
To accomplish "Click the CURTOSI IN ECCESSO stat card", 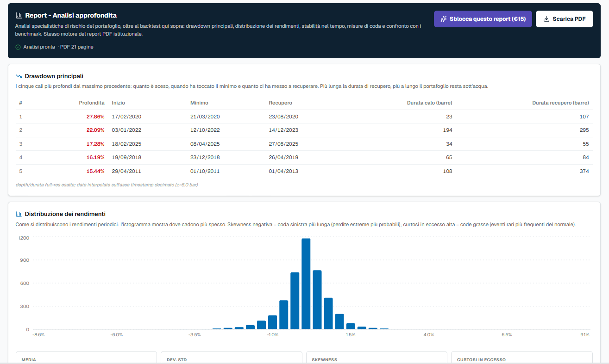I will pyautogui.click(x=522, y=357).
